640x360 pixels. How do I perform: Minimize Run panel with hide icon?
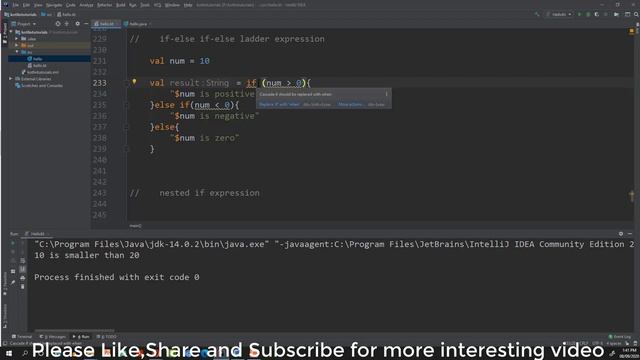click(x=630, y=234)
